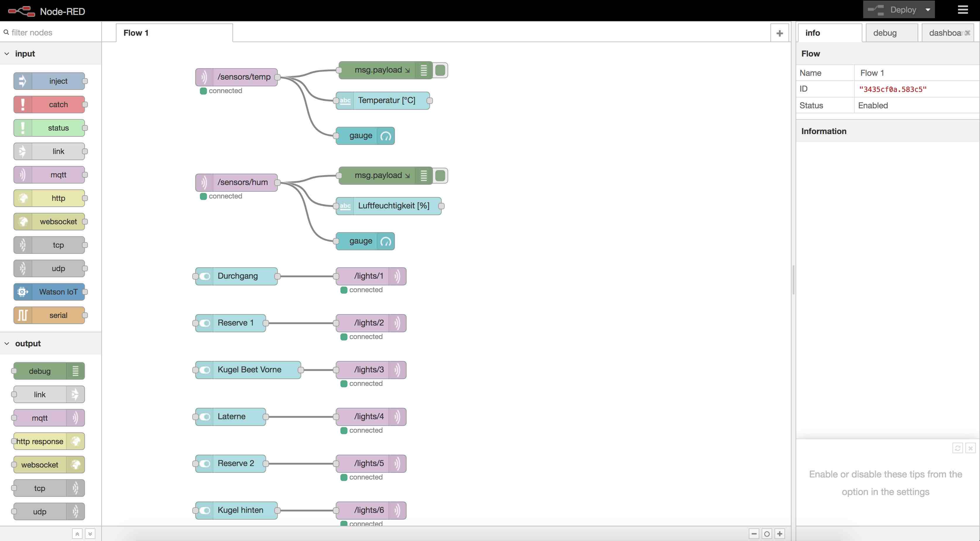Image resolution: width=980 pixels, height=541 pixels.
Task: Open the dashboard sidebar tab
Action: point(945,33)
